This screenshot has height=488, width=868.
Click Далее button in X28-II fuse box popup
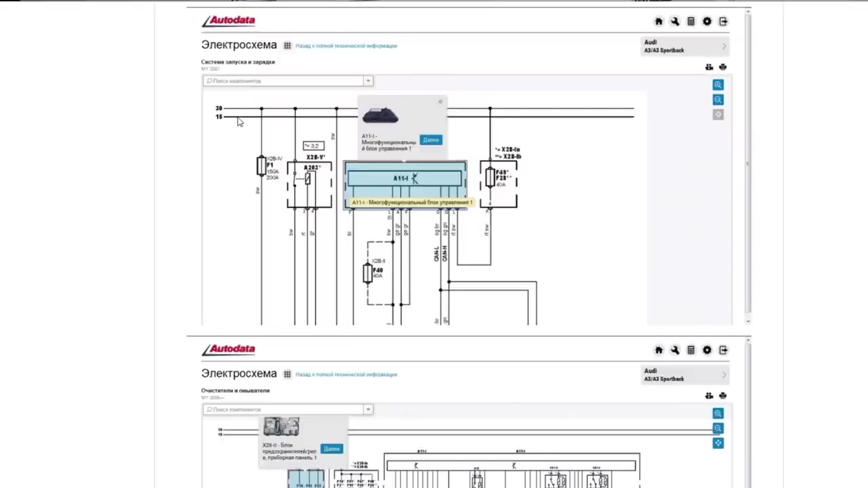click(x=332, y=449)
